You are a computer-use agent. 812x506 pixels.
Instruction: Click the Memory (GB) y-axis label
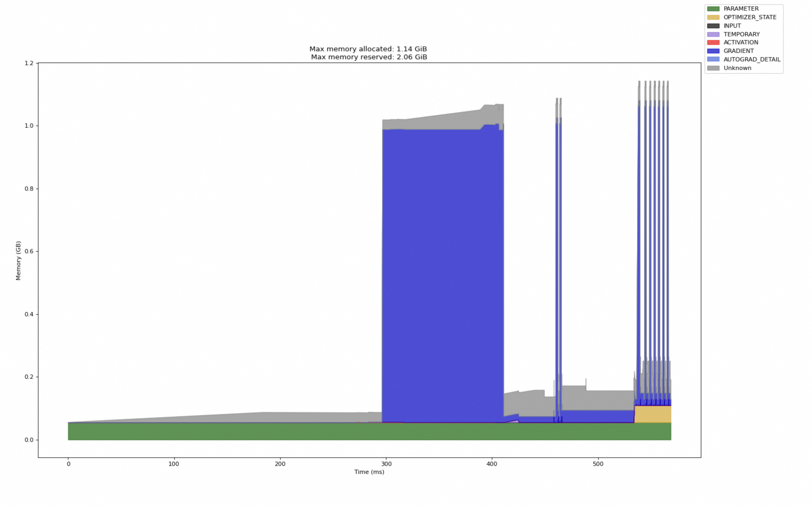[18, 260]
